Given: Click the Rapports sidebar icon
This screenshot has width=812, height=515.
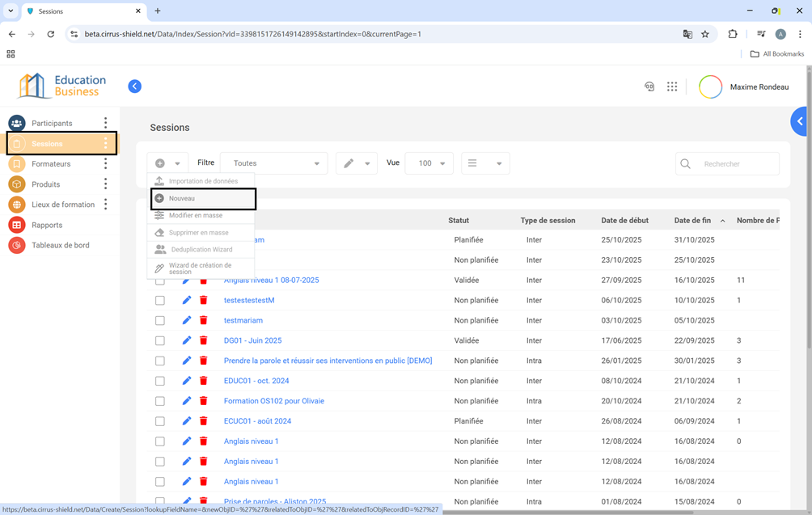Looking at the screenshot, I should 16,225.
